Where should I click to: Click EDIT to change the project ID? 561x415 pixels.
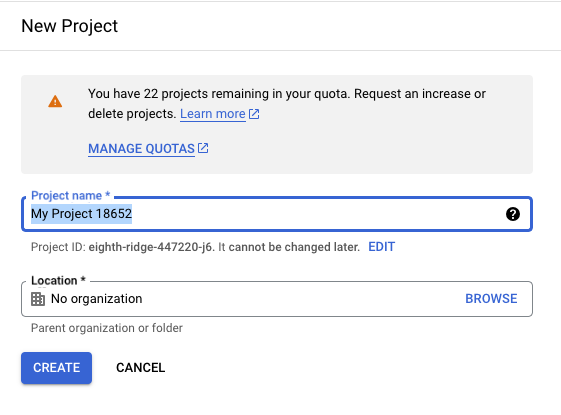381,247
